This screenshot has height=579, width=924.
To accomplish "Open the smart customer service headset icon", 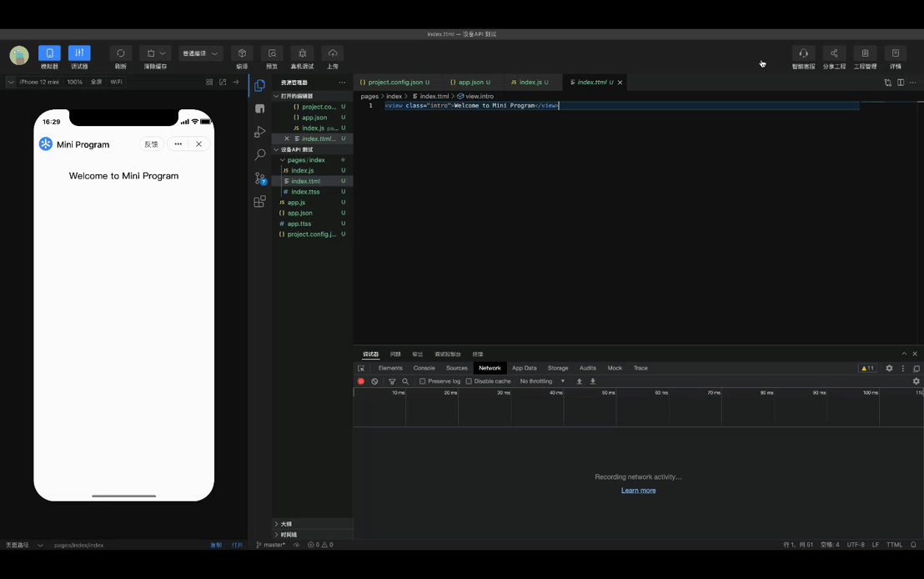I will [803, 53].
